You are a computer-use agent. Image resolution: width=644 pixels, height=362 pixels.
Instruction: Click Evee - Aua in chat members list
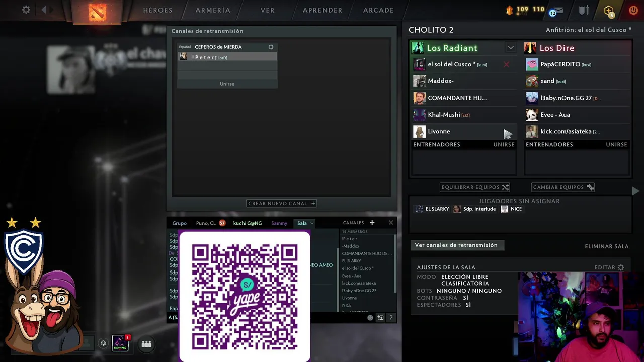pos(352,276)
